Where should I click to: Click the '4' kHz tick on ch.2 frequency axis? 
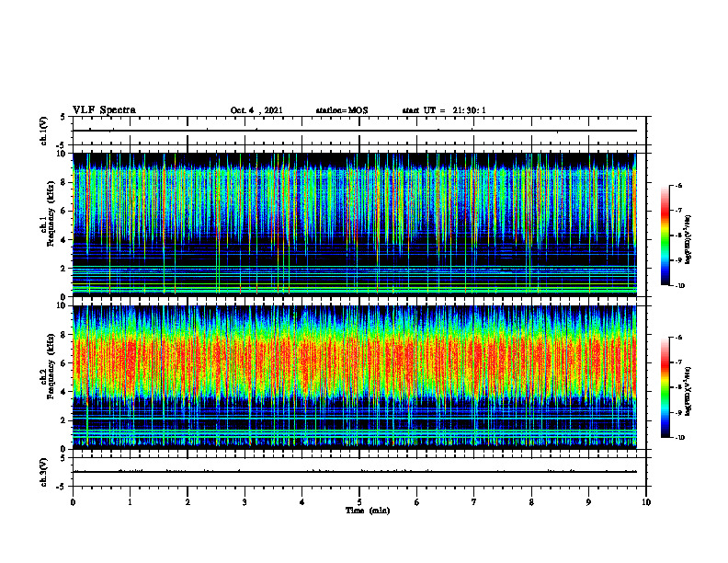click(x=64, y=392)
